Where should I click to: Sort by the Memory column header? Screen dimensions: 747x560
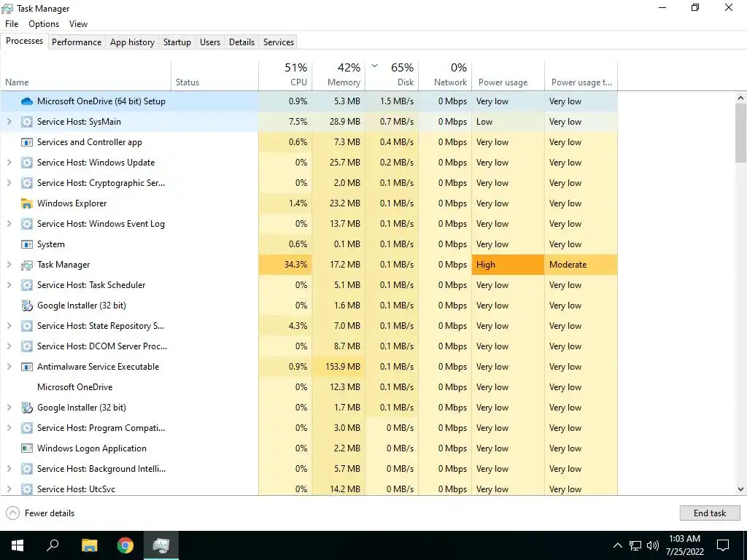338,76
